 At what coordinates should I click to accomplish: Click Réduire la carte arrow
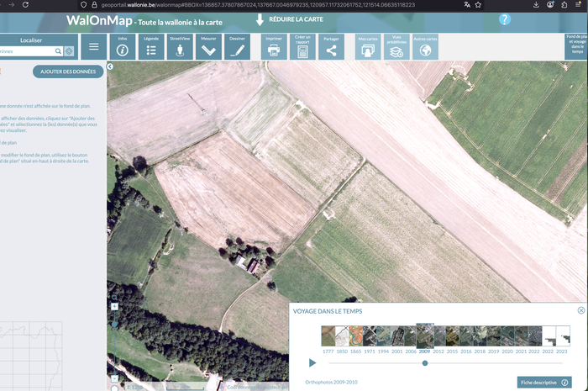click(x=260, y=18)
